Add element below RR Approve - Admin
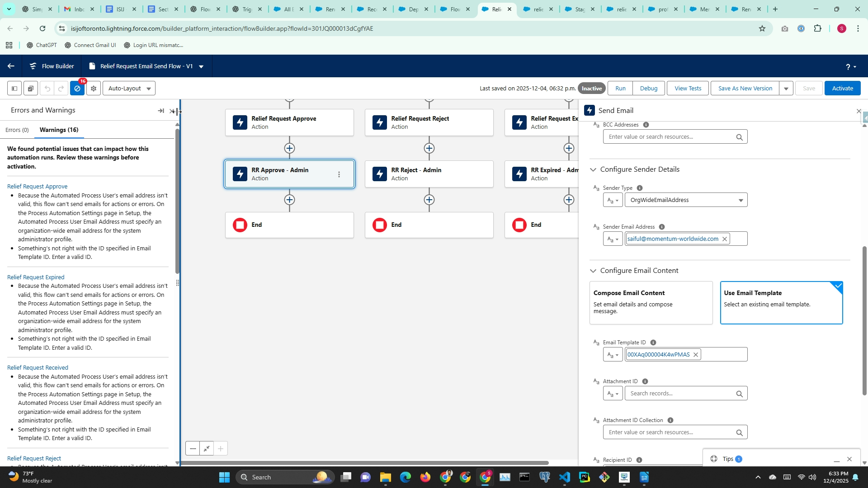Viewport: 868px width, 488px height. click(x=289, y=200)
